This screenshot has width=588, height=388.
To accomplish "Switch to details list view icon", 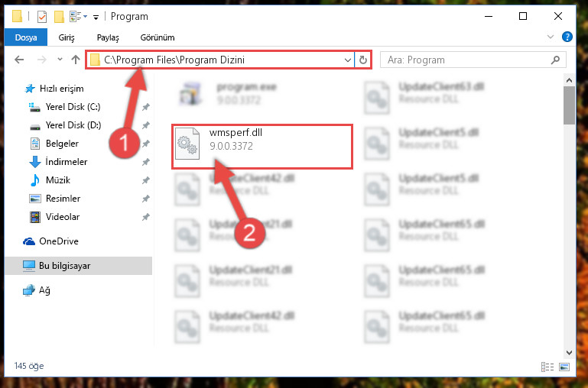I will click(547, 367).
